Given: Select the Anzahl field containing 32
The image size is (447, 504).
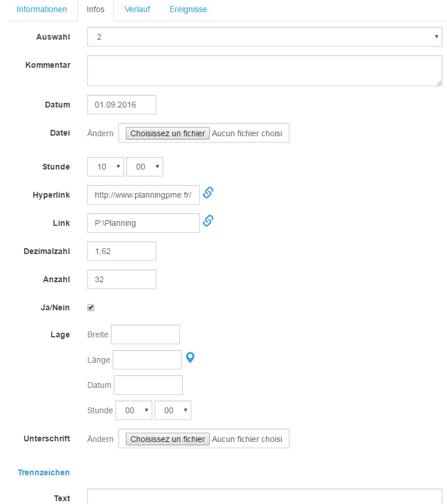Looking at the screenshot, I should 122,279.
